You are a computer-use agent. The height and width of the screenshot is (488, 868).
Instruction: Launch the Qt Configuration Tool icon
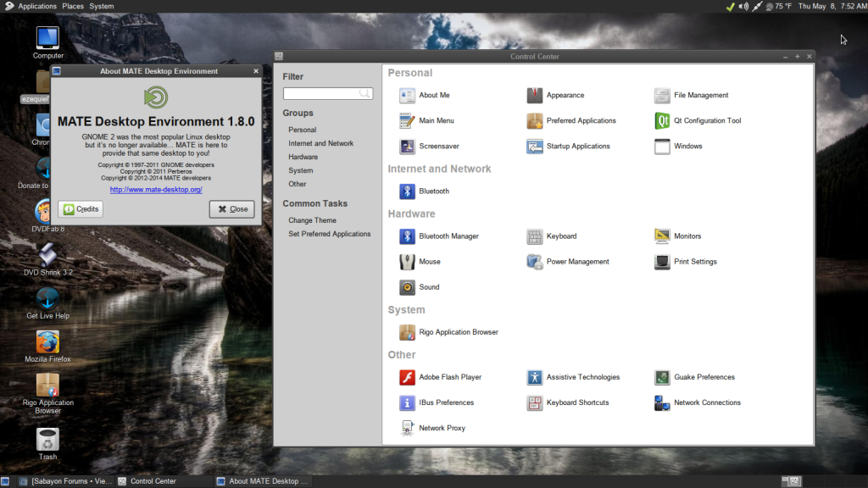662,120
